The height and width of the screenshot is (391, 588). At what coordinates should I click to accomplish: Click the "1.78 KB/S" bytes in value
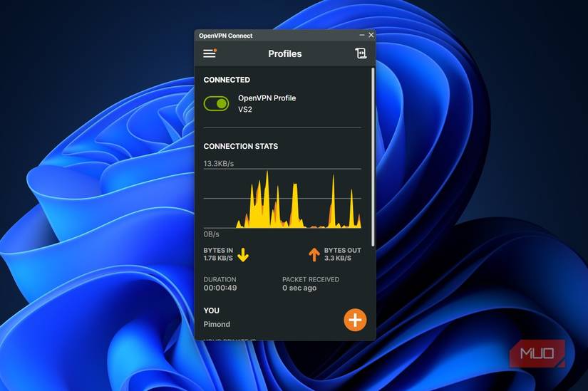(x=218, y=259)
